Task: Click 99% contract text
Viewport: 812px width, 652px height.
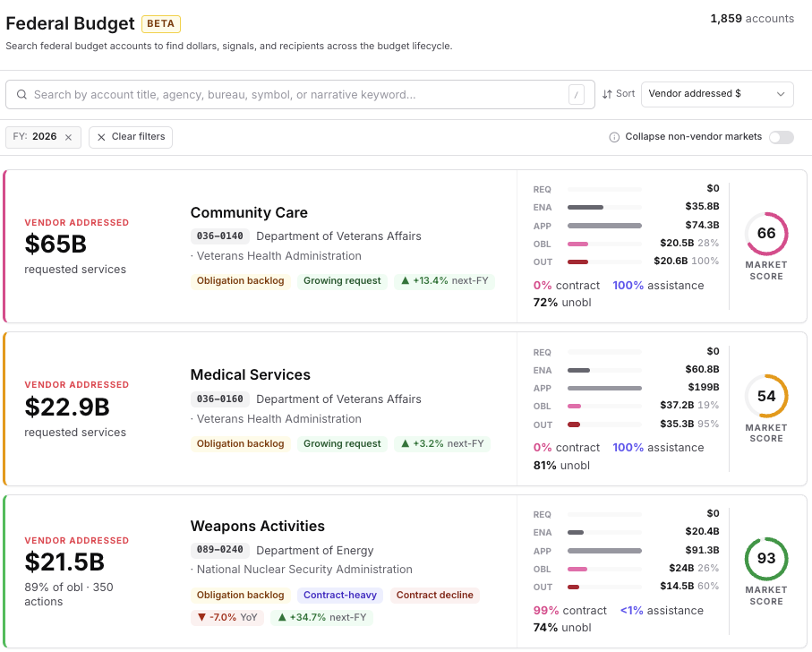Action: point(569,611)
